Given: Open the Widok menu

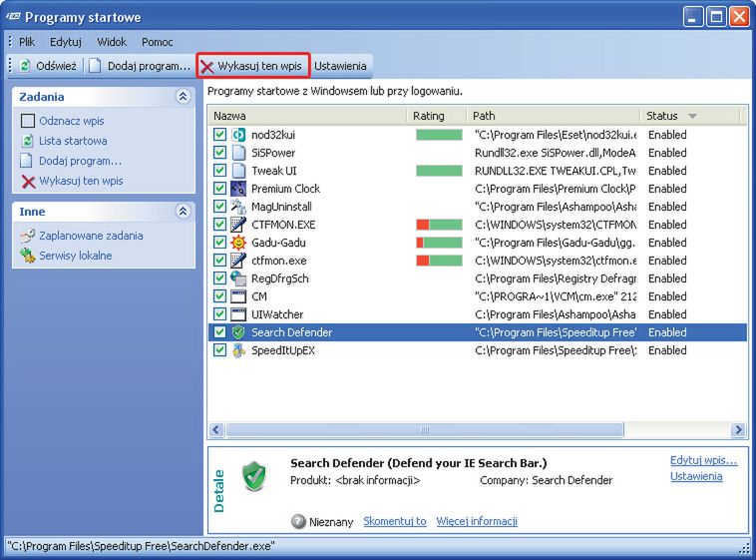Looking at the screenshot, I should point(112,42).
